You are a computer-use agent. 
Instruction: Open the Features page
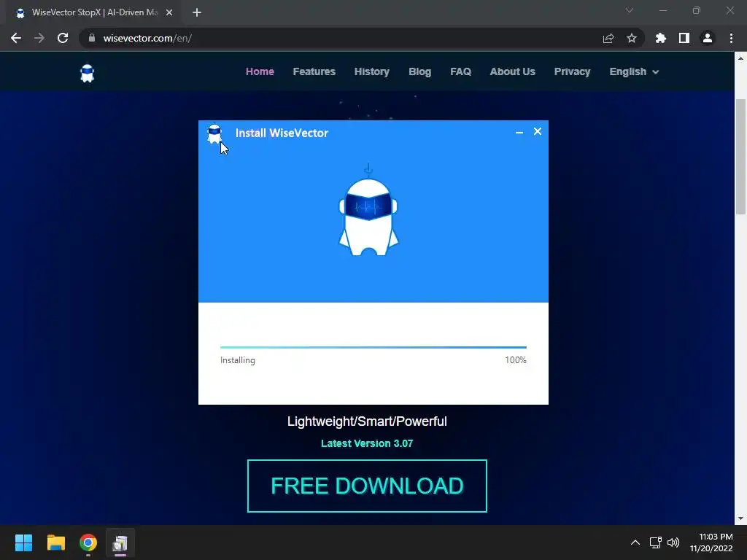314,71
